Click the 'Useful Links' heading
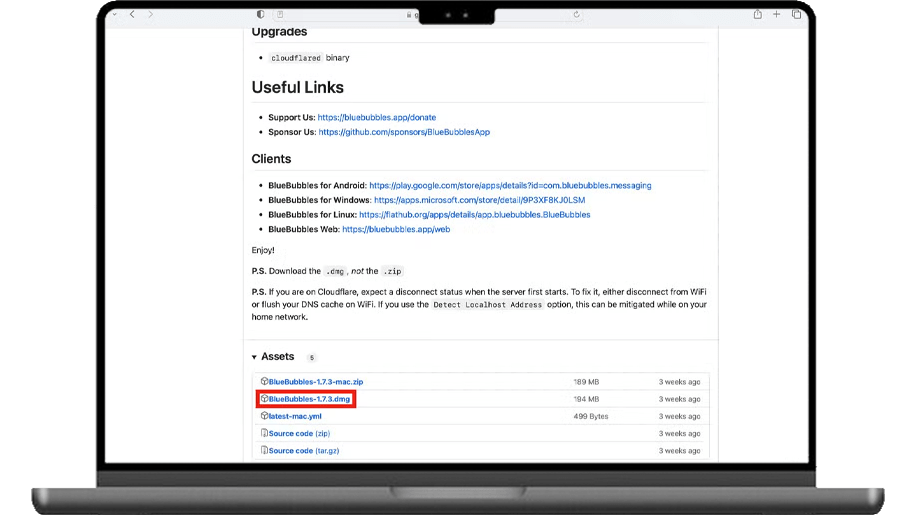The width and height of the screenshot is (900, 515). 297,87
